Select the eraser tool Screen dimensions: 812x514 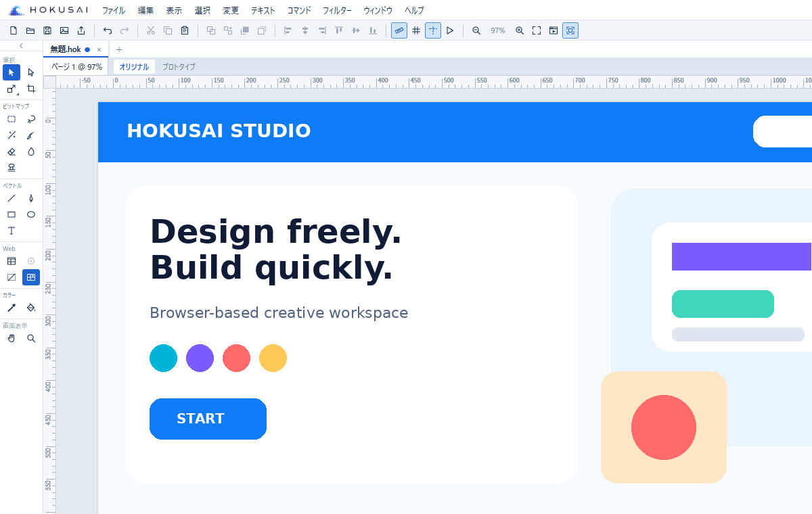click(12, 151)
